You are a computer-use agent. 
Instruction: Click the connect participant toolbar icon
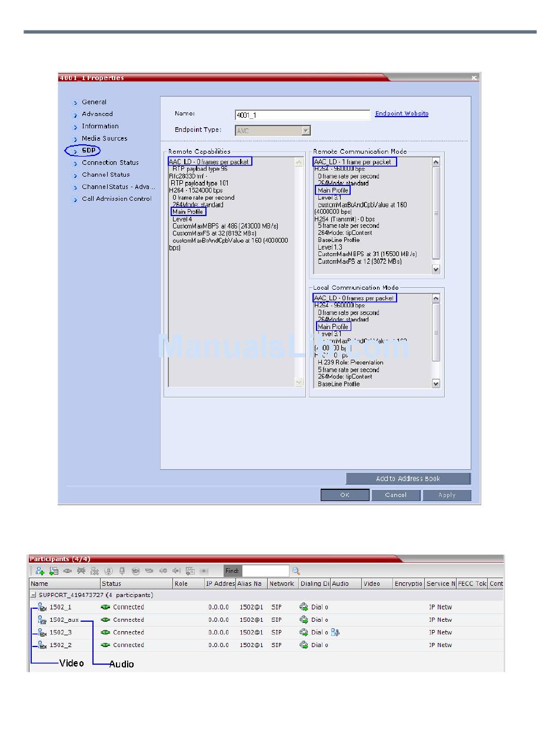[68, 571]
